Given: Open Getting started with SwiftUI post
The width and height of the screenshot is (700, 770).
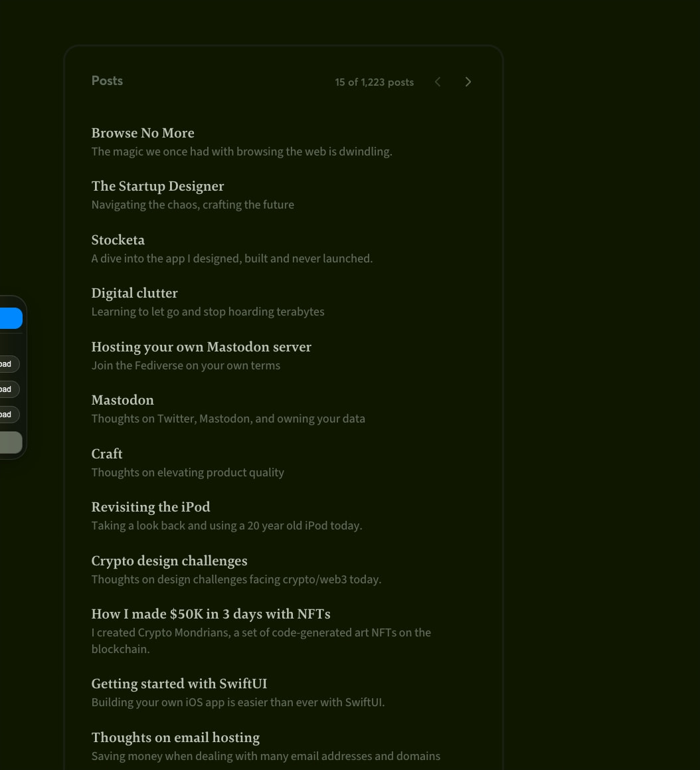Looking at the screenshot, I should click(x=179, y=684).
